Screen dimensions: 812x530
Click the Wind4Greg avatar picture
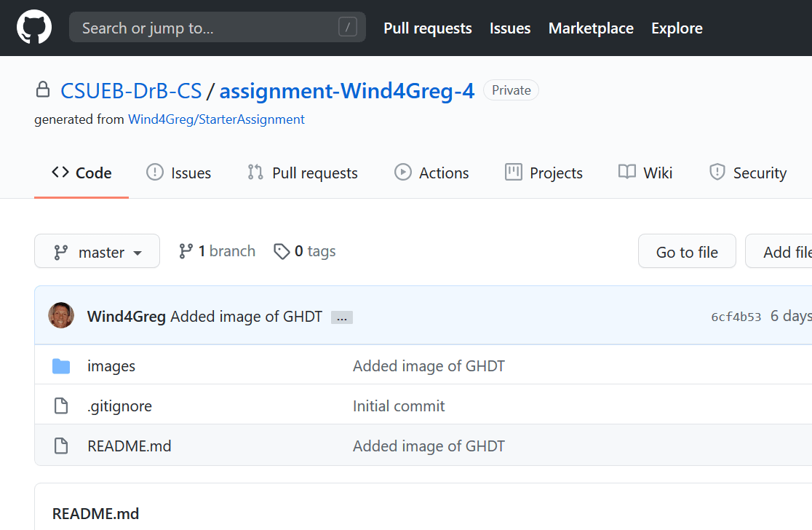[x=61, y=316]
